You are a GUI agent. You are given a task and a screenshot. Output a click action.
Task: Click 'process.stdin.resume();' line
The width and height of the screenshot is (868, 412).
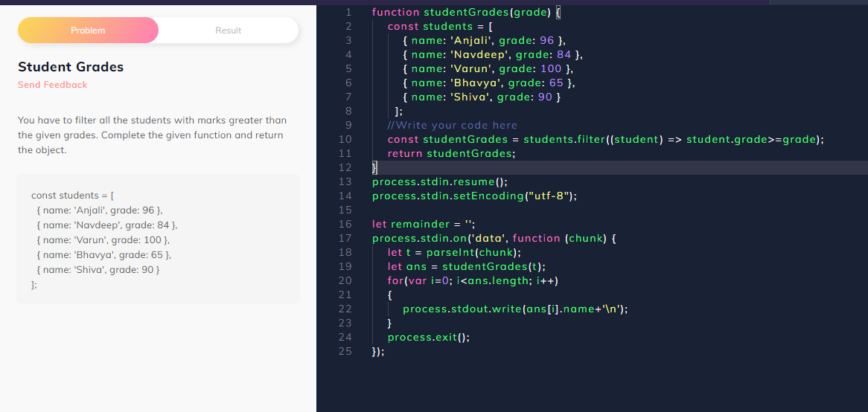pyautogui.click(x=439, y=182)
